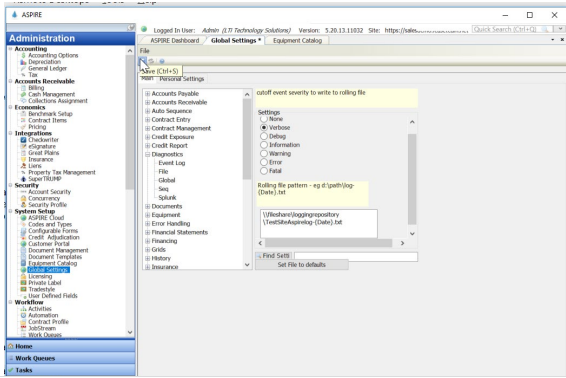Click the Save toolbar icon

[x=143, y=61]
